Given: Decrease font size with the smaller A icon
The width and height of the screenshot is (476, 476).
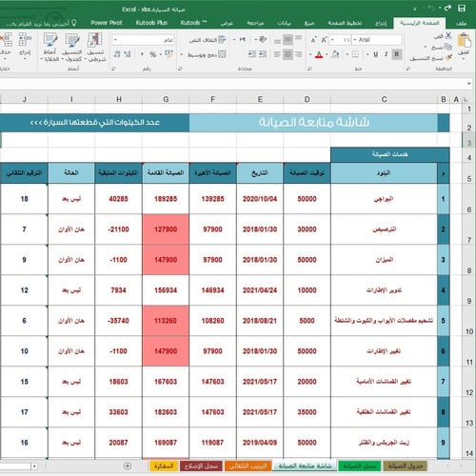Looking at the screenshot, I should click(313, 40).
